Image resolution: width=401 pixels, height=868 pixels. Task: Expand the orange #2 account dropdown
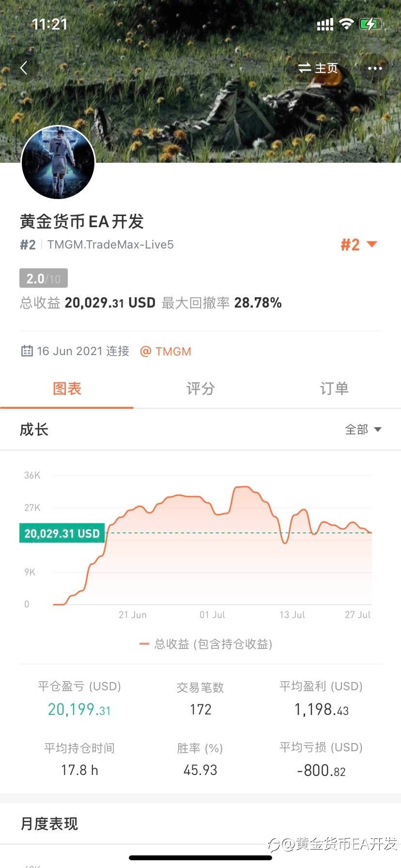[358, 245]
